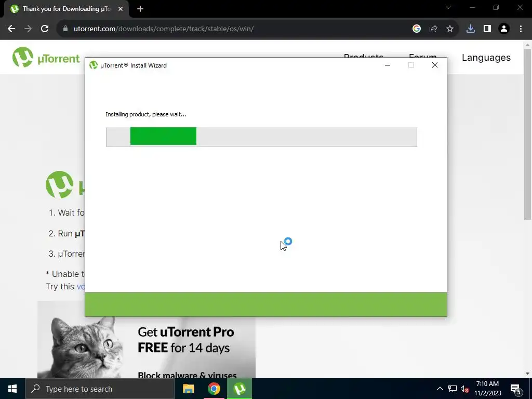Close the µTorrent Install Wizard
The height and width of the screenshot is (399, 532).
[x=435, y=65]
